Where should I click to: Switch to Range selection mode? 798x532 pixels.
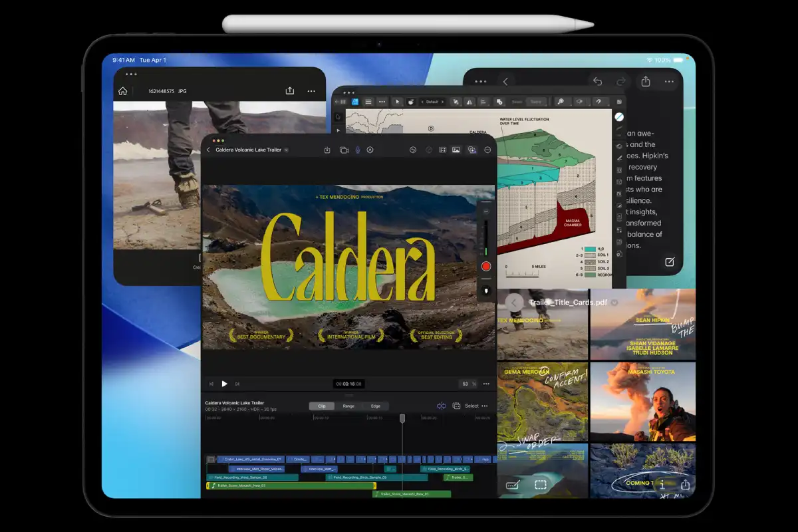pos(348,406)
